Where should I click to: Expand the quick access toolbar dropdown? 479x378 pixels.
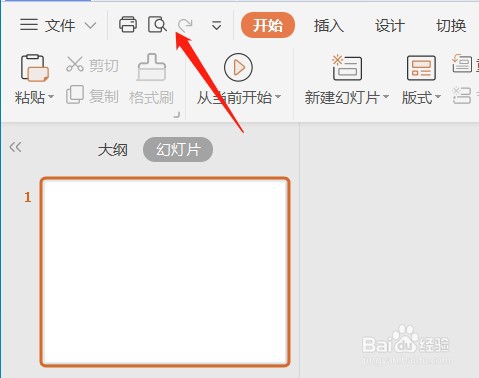[x=217, y=25]
